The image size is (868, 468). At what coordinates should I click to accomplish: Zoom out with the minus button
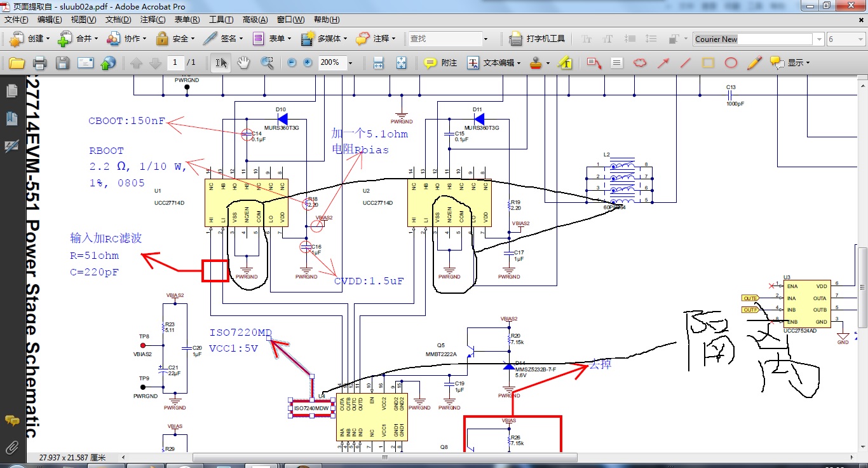pos(292,63)
